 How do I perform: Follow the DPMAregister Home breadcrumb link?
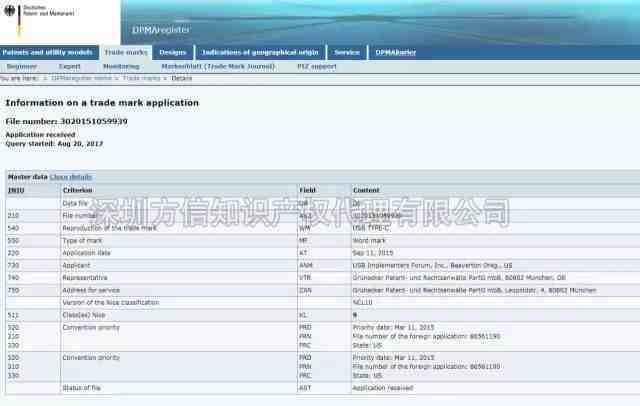coord(82,78)
